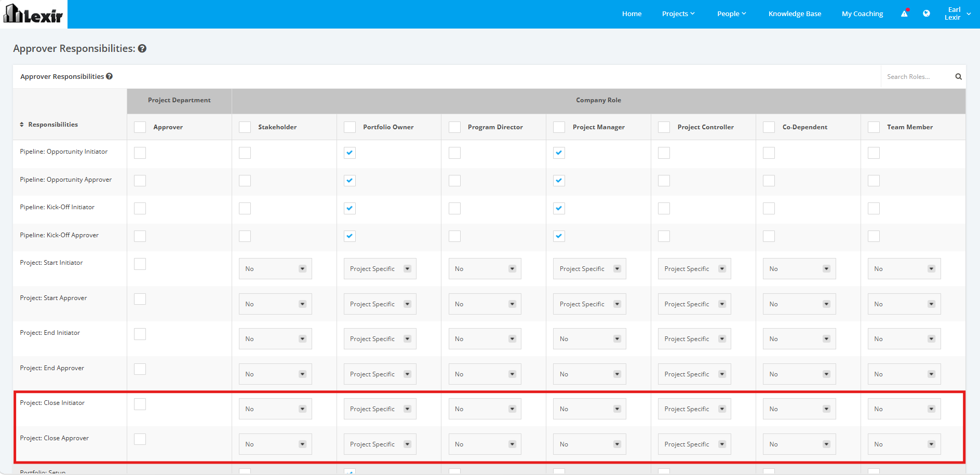Uncheck Portfolio Owner for Kick-Off Initiator
The image size is (980, 475).
pos(350,208)
